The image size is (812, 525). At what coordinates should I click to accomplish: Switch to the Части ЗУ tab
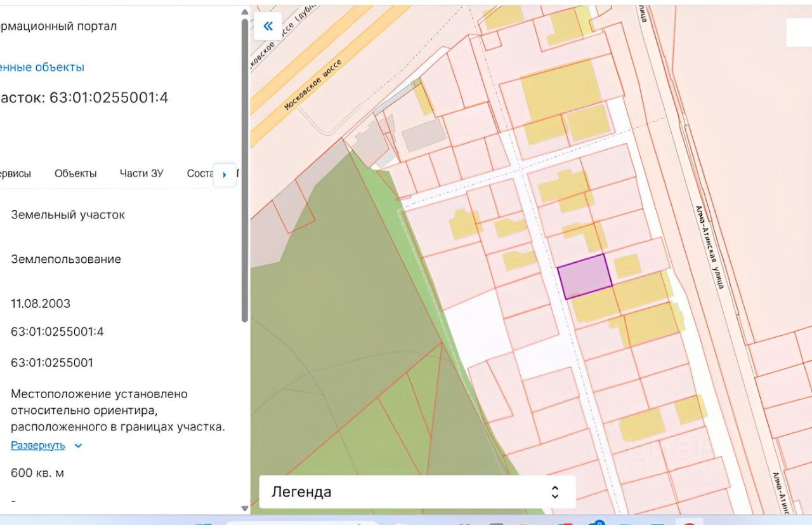(x=141, y=173)
